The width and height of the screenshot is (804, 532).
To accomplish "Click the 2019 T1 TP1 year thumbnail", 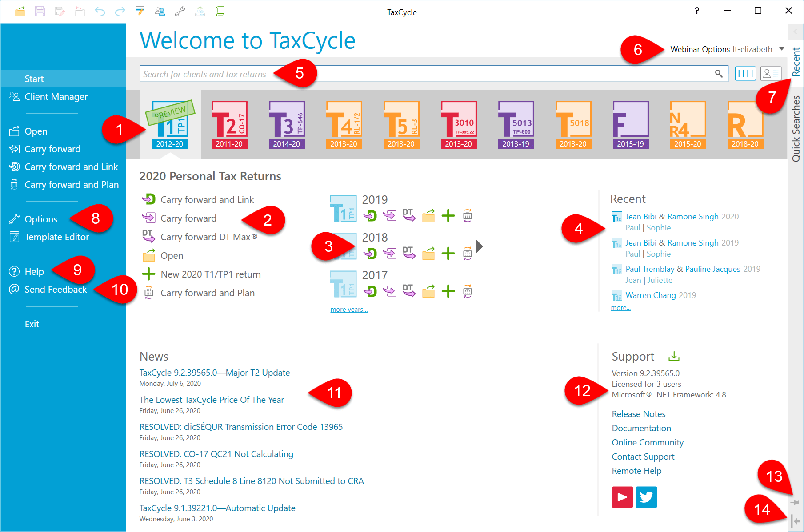I will click(343, 208).
